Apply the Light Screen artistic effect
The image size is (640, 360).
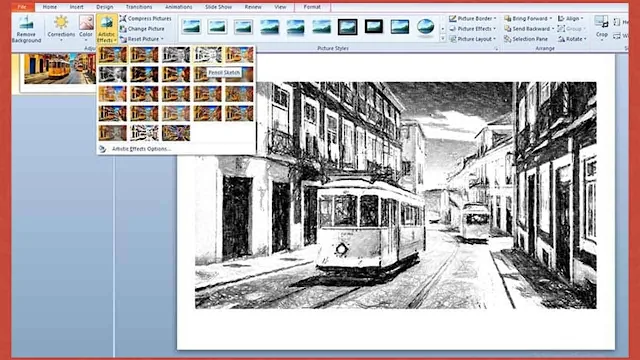click(113, 94)
